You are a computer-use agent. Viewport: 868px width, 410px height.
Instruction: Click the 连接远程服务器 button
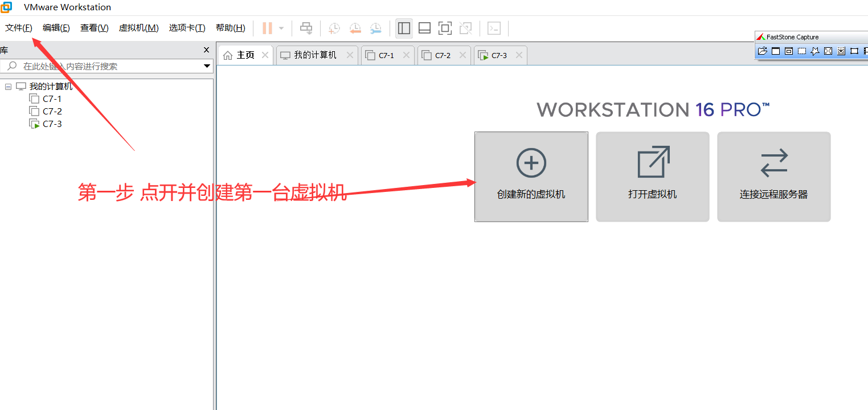click(774, 177)
